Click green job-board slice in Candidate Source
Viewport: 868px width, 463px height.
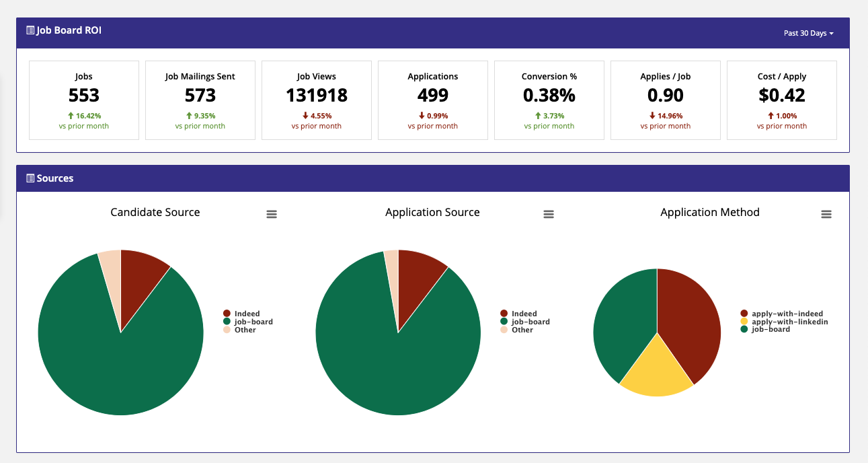(x=114, y=363)
